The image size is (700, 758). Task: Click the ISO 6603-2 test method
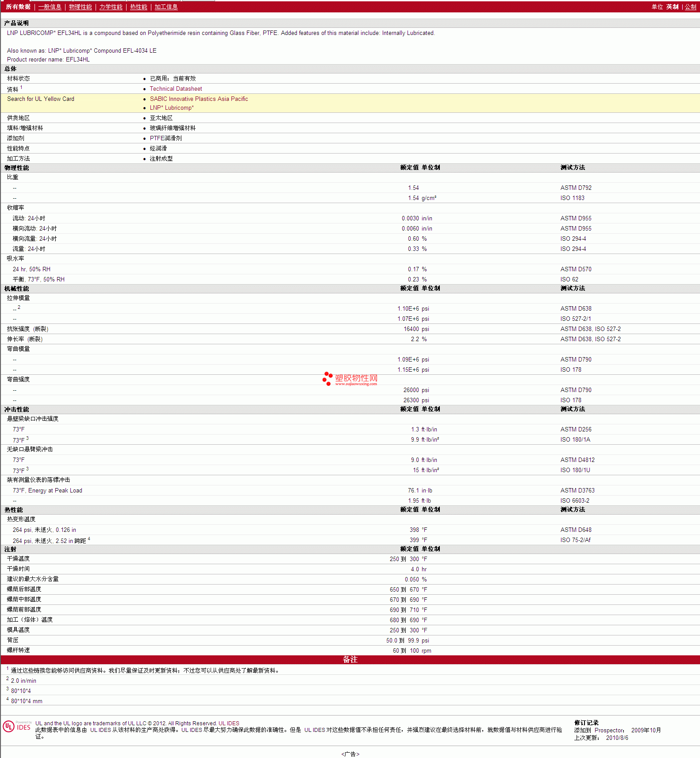tap(575, 501)
